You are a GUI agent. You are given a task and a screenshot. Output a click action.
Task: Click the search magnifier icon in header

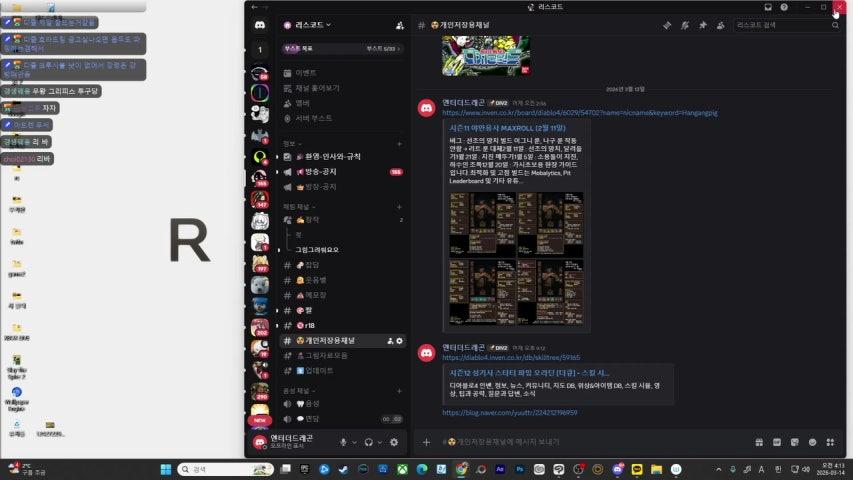point(835,25)
